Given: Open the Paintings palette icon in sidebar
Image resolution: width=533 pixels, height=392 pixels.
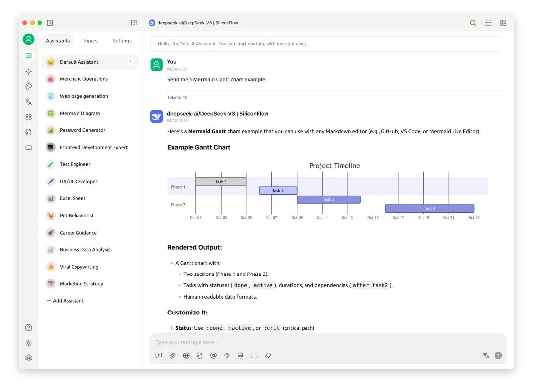Looking at the screenshot, I should 28,86.
